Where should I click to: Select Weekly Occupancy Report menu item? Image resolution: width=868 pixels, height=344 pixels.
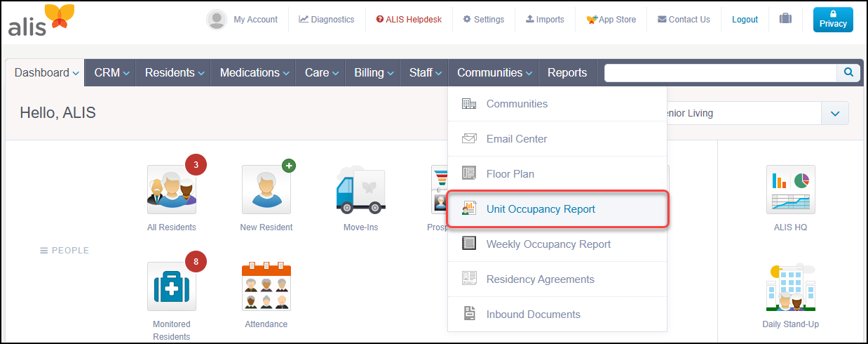click(557, 244)
